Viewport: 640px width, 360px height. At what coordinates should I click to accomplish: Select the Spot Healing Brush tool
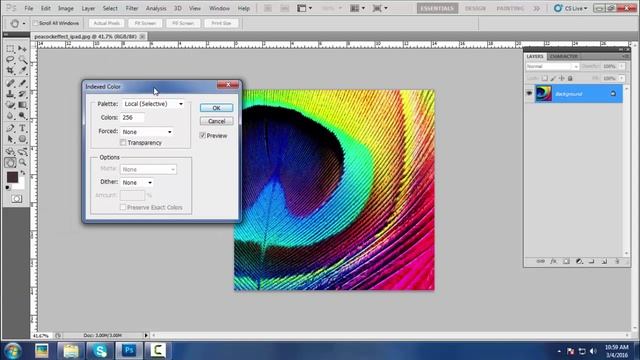pyautogui.click(x=10, y=83)
